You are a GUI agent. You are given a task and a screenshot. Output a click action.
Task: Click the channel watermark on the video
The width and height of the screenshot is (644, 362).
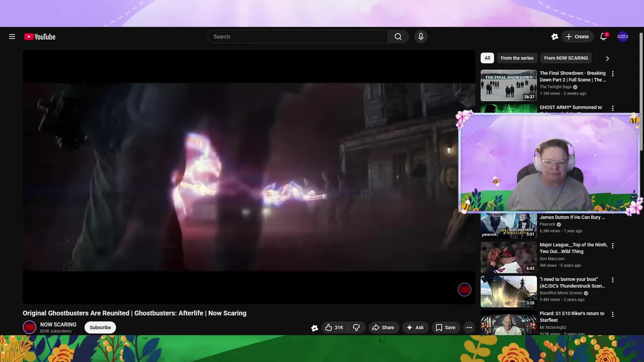[x=464, y=290]
